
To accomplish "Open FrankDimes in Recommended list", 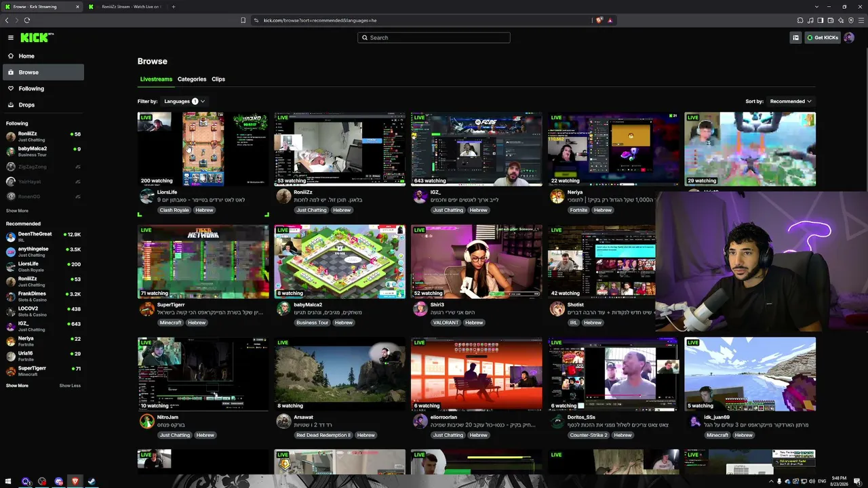I will [x=43, y=296].
